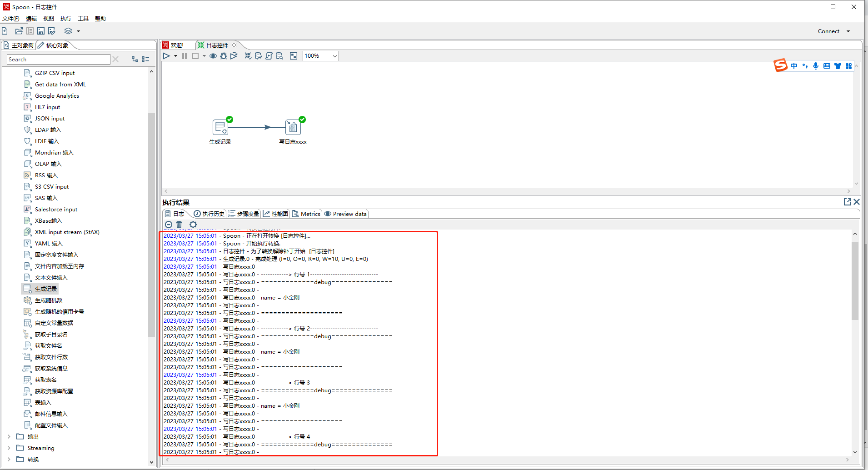Click the save file icon in main toolbar
This screenshot has width=868, height=470.
(41, 31)
